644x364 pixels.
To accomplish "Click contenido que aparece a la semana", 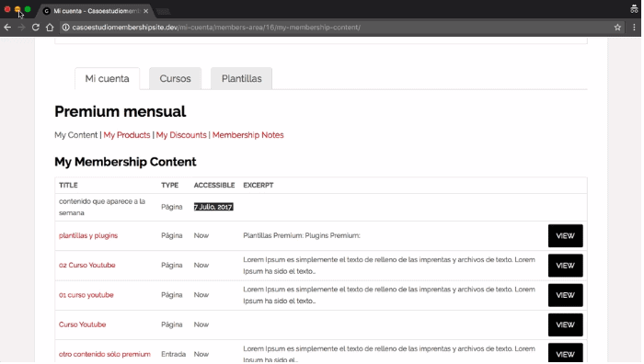I will (x=102, y=207).
